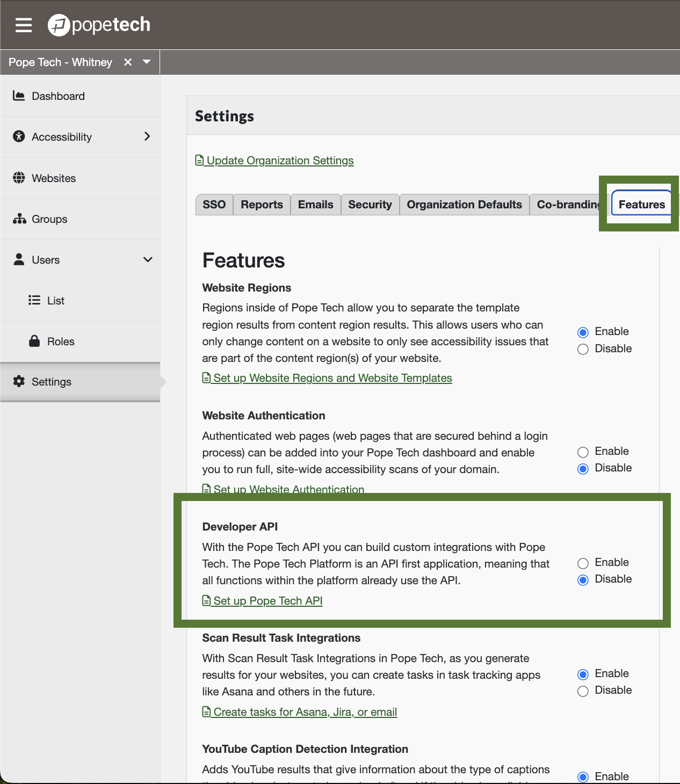
Task: Collapse the Users submenu chevron
Action: [148, 260]
